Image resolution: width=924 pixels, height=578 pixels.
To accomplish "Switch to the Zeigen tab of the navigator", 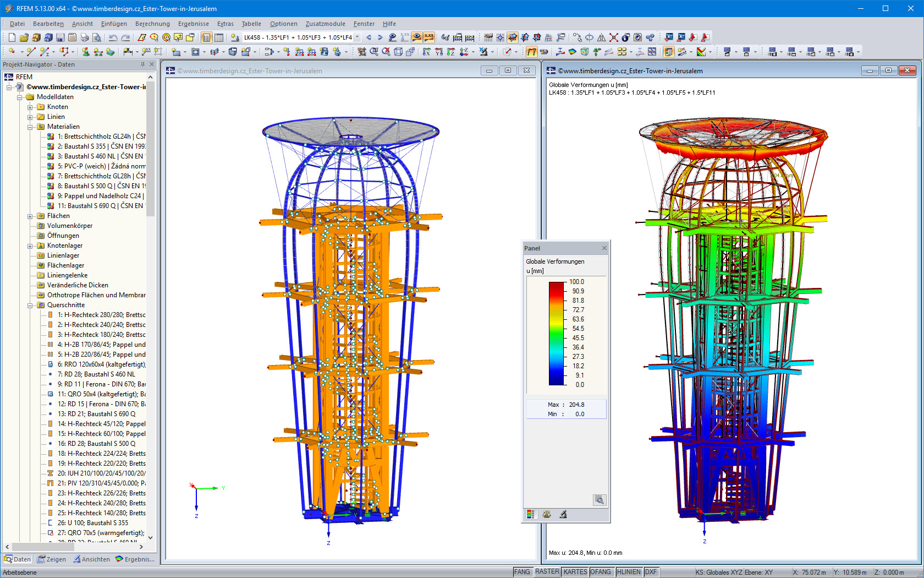I will (x=52, y=559).
